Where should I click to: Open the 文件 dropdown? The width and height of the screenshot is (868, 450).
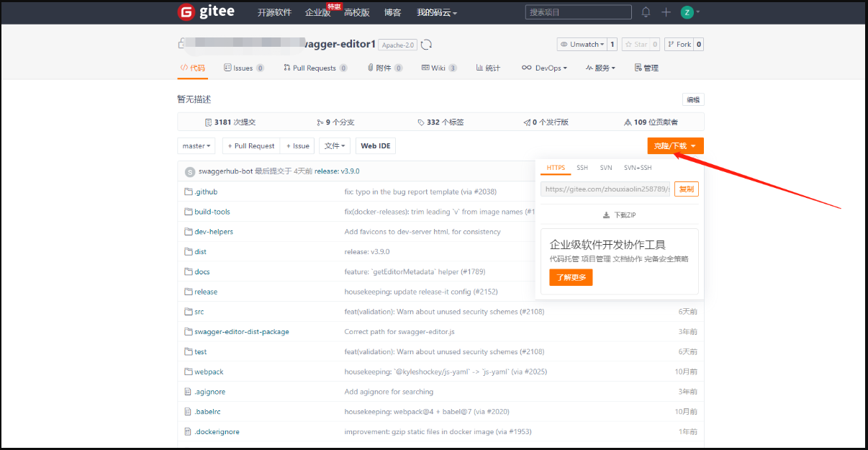(x=335, y=145)
